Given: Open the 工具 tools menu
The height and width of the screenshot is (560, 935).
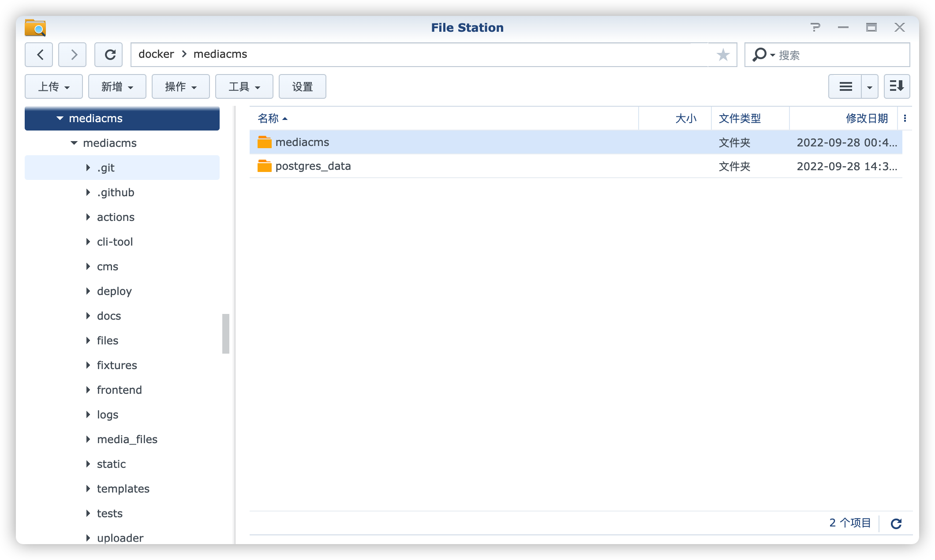Looking at the screenshot, I should tap(244, 86).
